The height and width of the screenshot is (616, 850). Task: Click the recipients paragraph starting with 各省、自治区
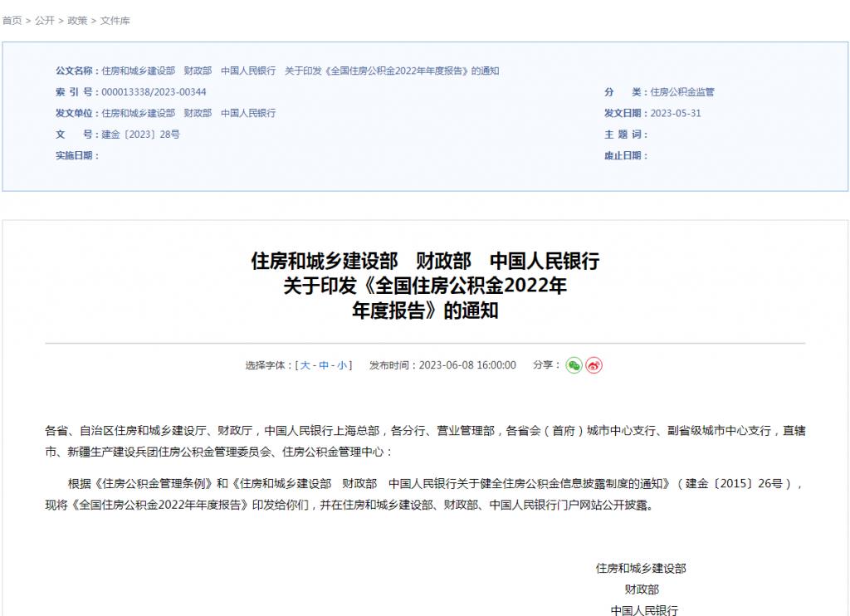pos(425,442)
